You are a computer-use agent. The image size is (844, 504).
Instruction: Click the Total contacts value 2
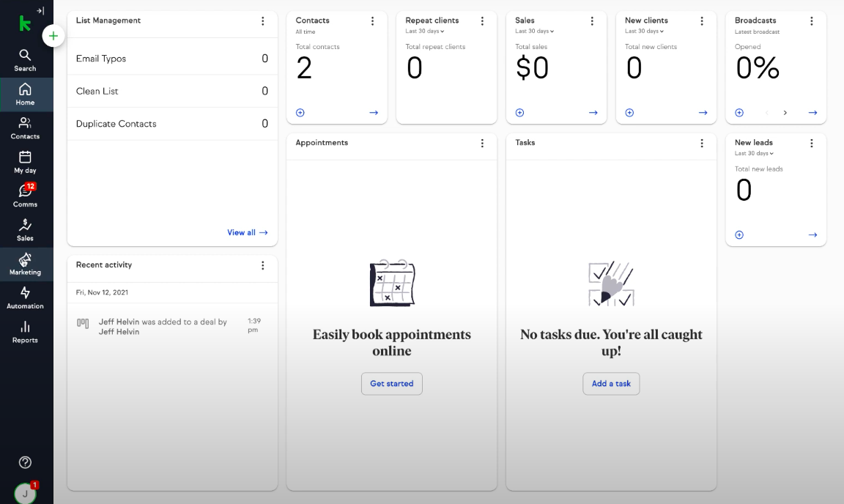[x=304, y=68]
